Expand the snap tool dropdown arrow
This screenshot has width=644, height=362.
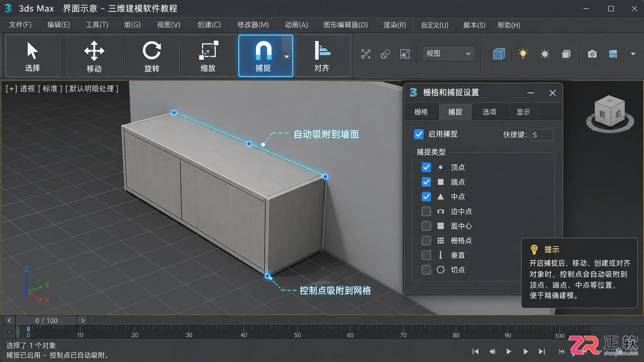[287, 57]
